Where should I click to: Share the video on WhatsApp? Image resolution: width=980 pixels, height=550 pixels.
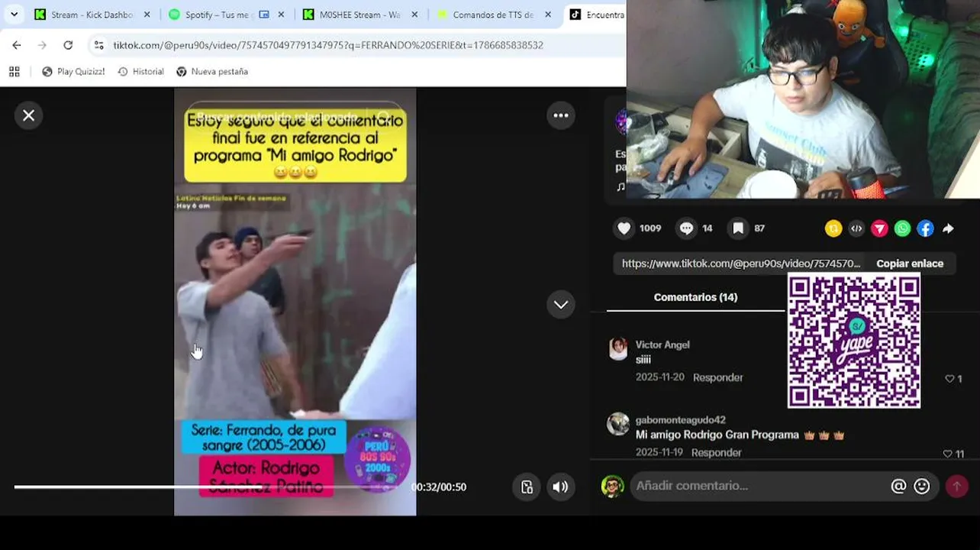tap(902, 228)
